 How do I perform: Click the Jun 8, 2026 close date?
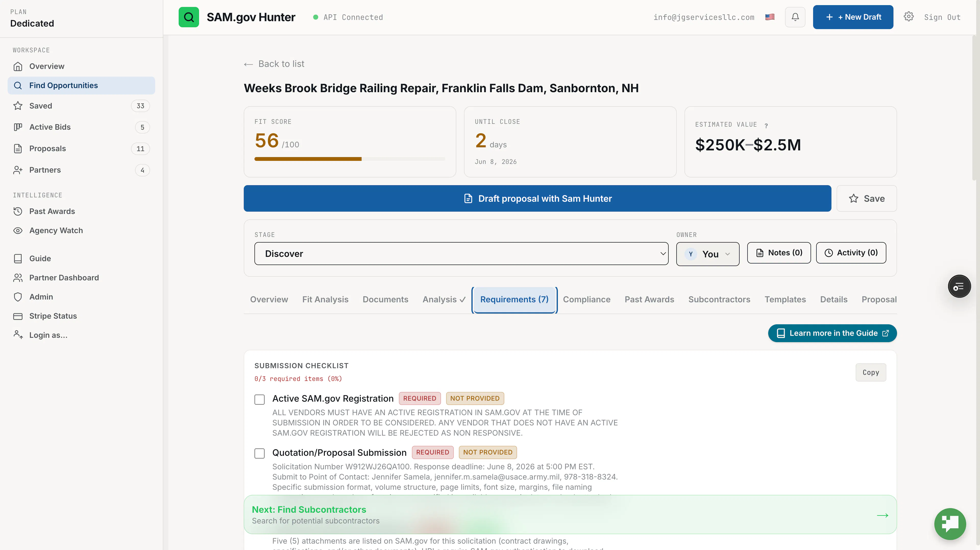(495, 162)
